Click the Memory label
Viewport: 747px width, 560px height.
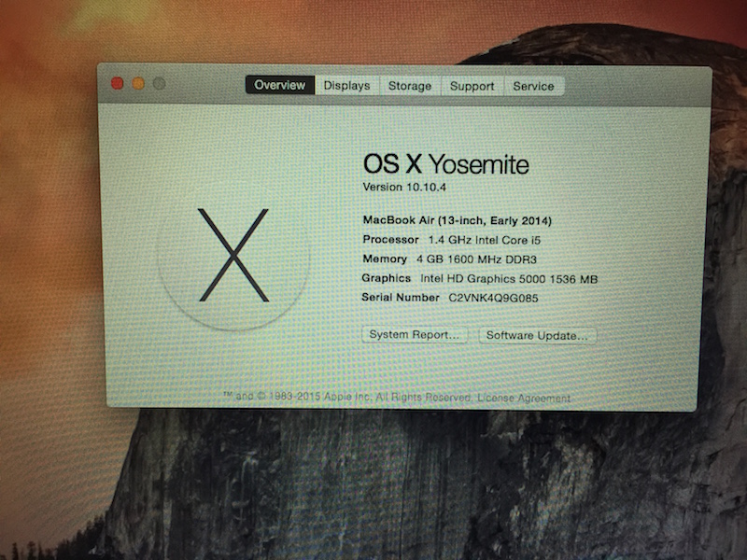pyautogui.click(x=385, y=259)
